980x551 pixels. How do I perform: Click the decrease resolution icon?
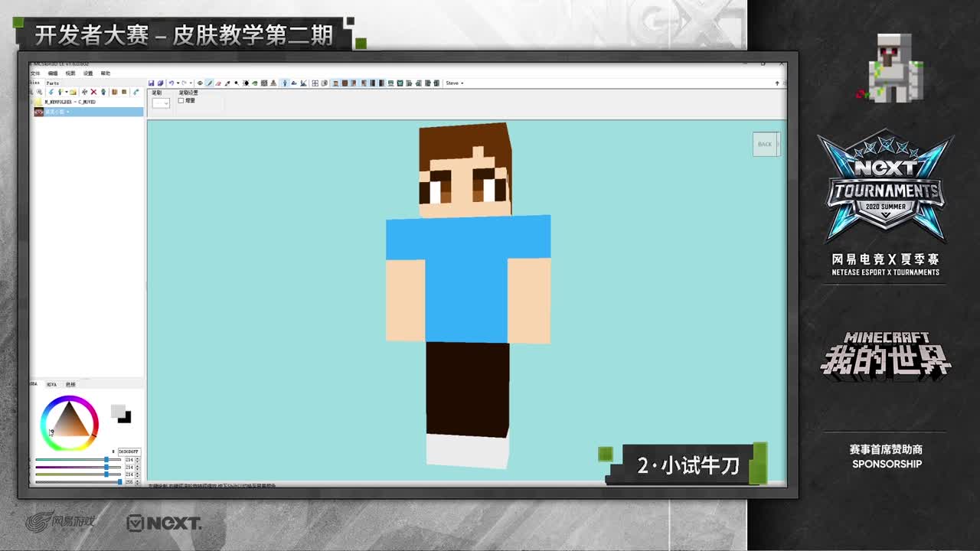114,92
